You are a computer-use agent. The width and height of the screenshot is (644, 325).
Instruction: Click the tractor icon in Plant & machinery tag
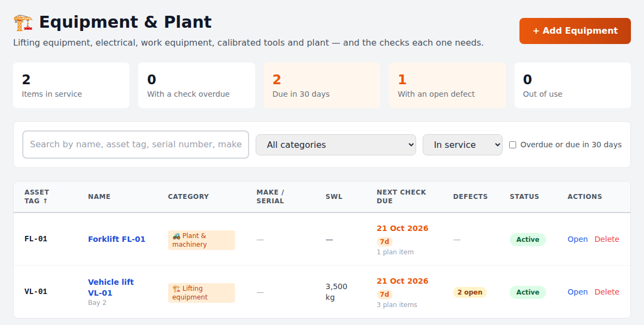point(177,236)
